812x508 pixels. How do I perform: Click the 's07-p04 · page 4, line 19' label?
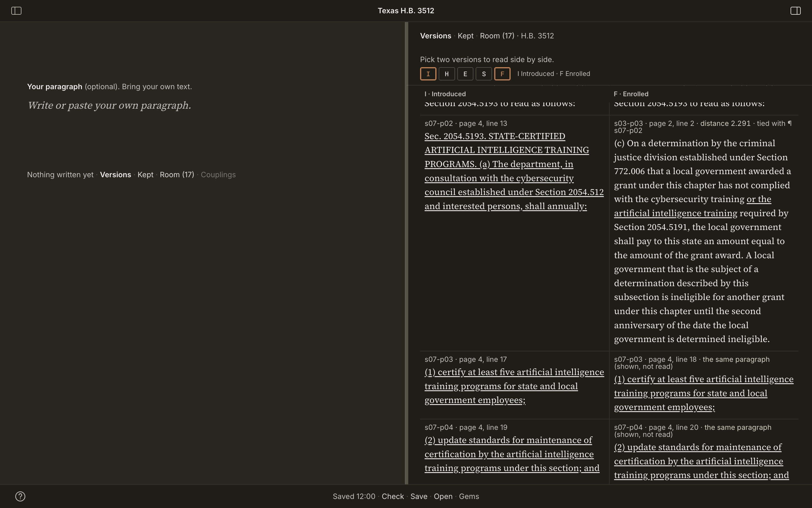[466, 427]
